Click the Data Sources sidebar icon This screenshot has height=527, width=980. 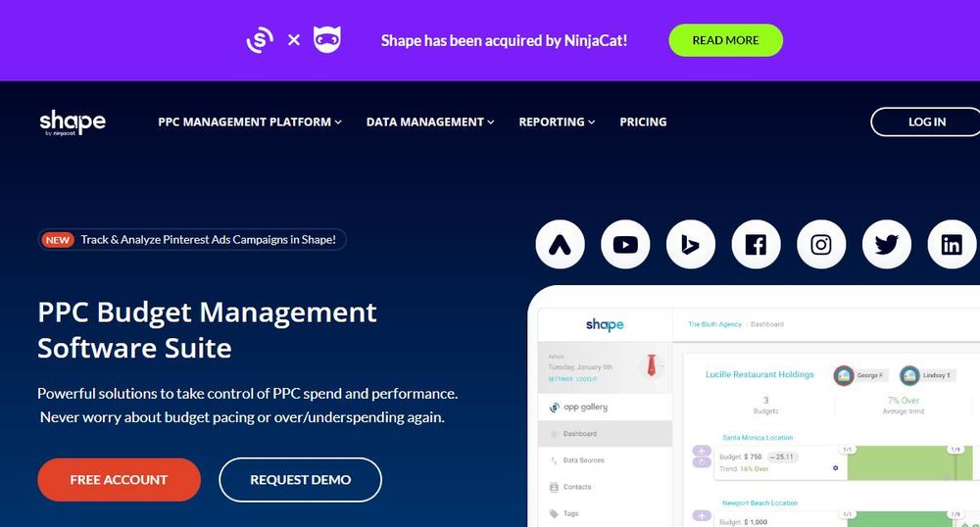[554, 460]
